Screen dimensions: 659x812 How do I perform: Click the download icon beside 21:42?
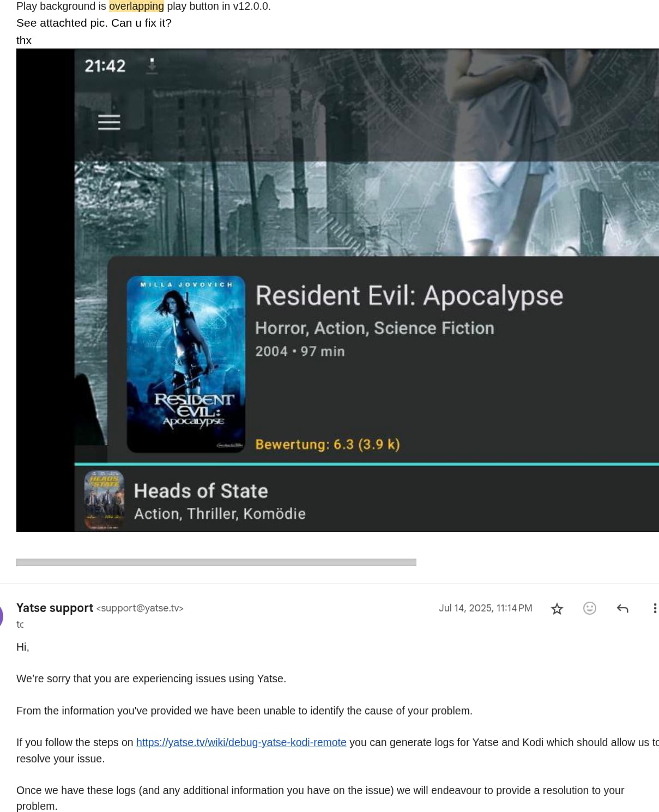pos(152,65)
